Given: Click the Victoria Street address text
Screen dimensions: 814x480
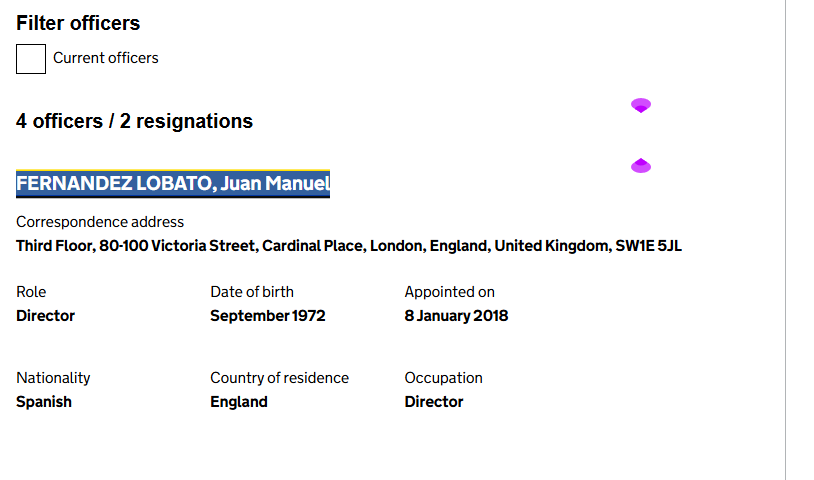Looking at the screenshot, I should pos(349,246).
